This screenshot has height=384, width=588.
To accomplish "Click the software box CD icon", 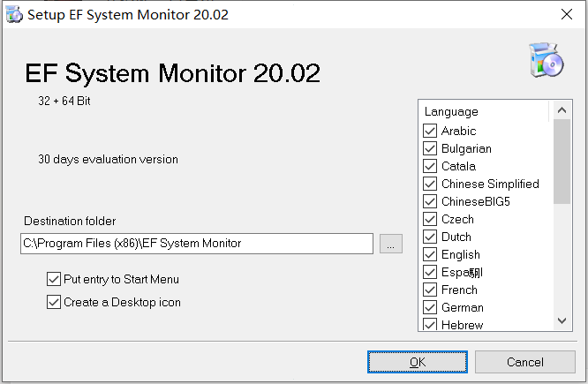I will 546,60.
